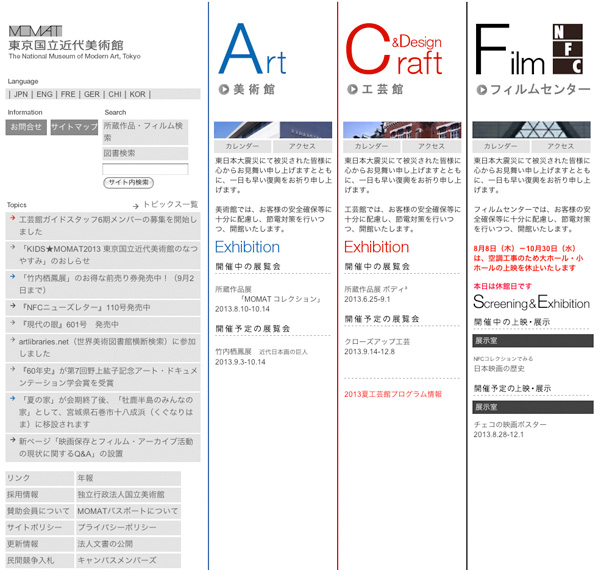This screenshot has width=600, height=570.
Task: Open カレンダー tab under Art section
Action: [243, 146]
